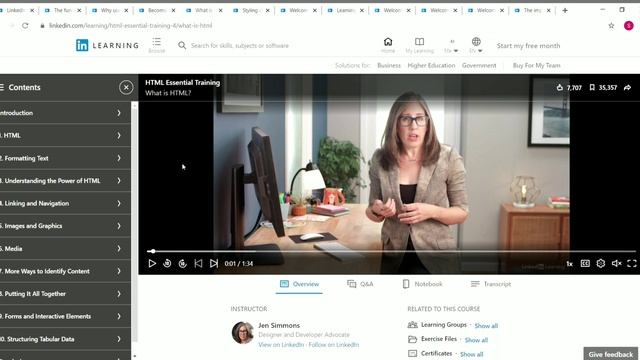Click the Exercise Files folder icon
This screenshot has height=360, width=640.
click(x=413, y=339)
